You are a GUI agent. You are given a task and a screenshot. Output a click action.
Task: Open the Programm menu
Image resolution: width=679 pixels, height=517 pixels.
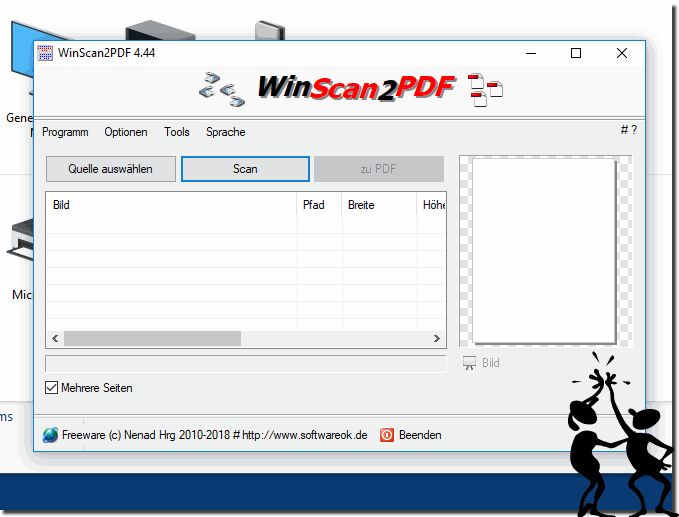[x=65, y=132]
